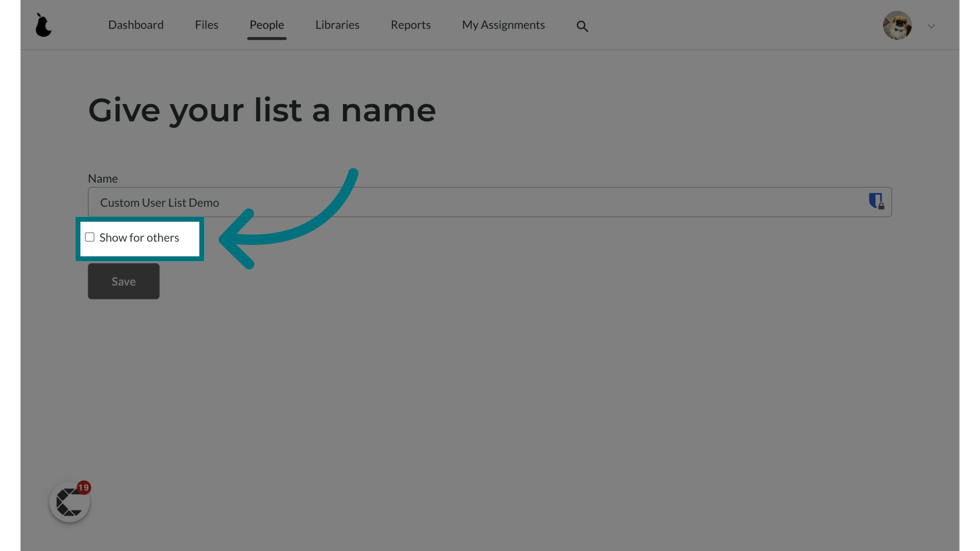980x551 pixels.
Task: Click the My Assignments tab
Action: tap(503, 24)
